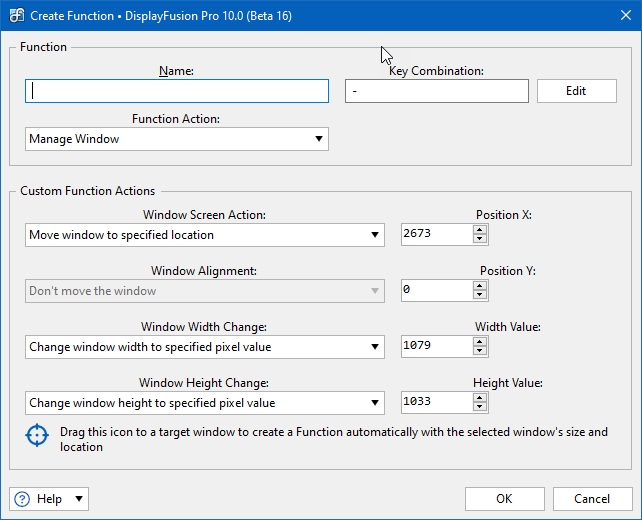Increase Width Value with up arrow

pos(480,342)
